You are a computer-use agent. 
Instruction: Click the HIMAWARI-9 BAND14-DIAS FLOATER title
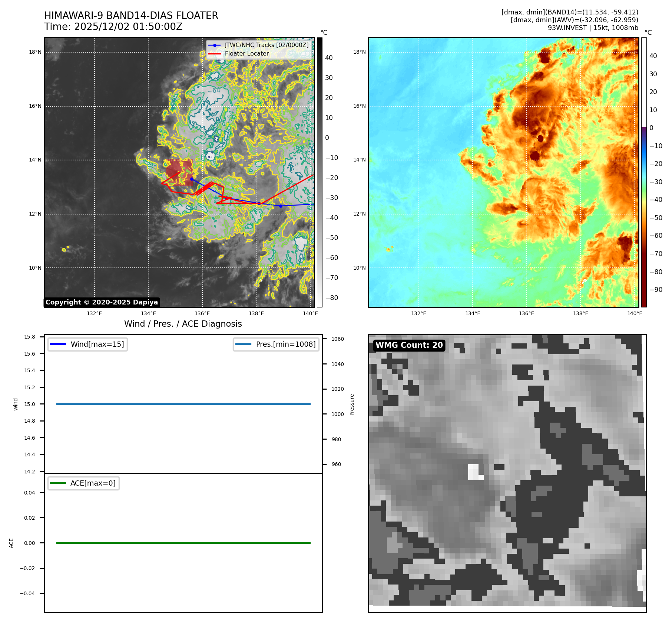(x=131, y=16)
